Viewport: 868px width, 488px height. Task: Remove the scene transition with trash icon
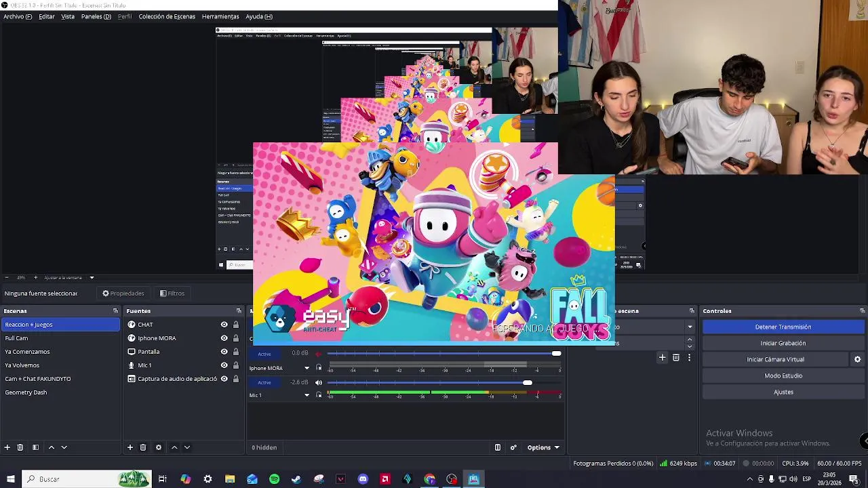coord(676,357)
